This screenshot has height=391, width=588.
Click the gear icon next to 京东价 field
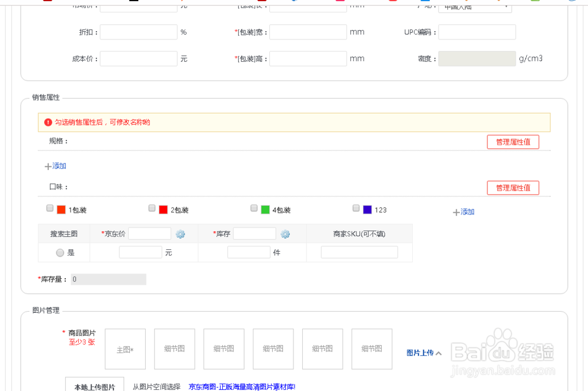click(x=181, y=233)
